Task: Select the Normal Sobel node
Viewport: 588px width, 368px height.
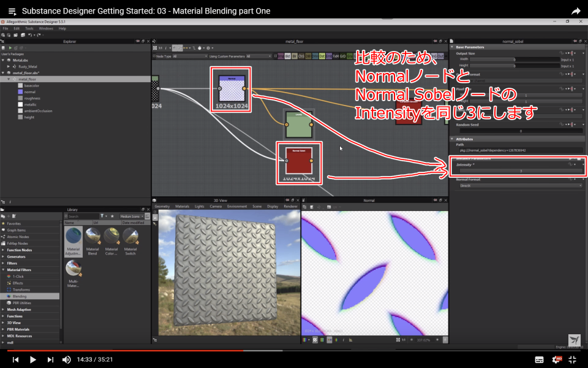Action: click(298, 161)
